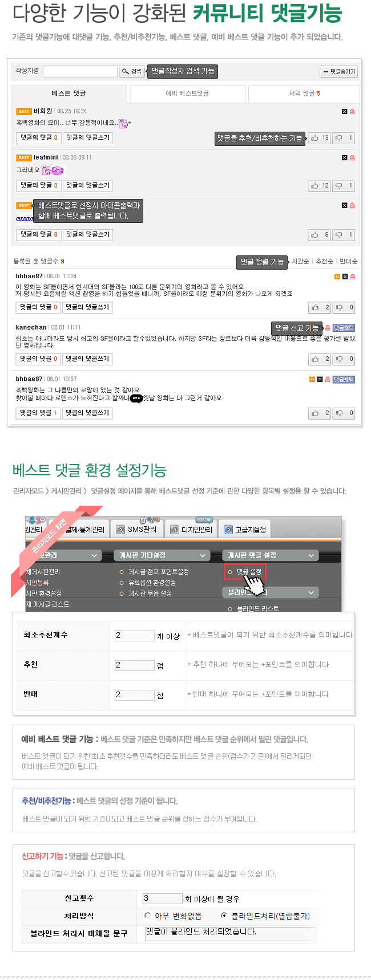Click 댓글의 댓글쓰기 under kangchan's comment
Screen dimensions: 371x980
coord(87,359)
